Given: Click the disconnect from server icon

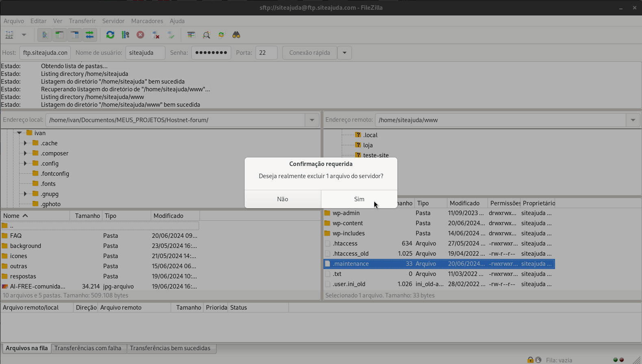Looking at the screenshot, I should click(156, 35).
